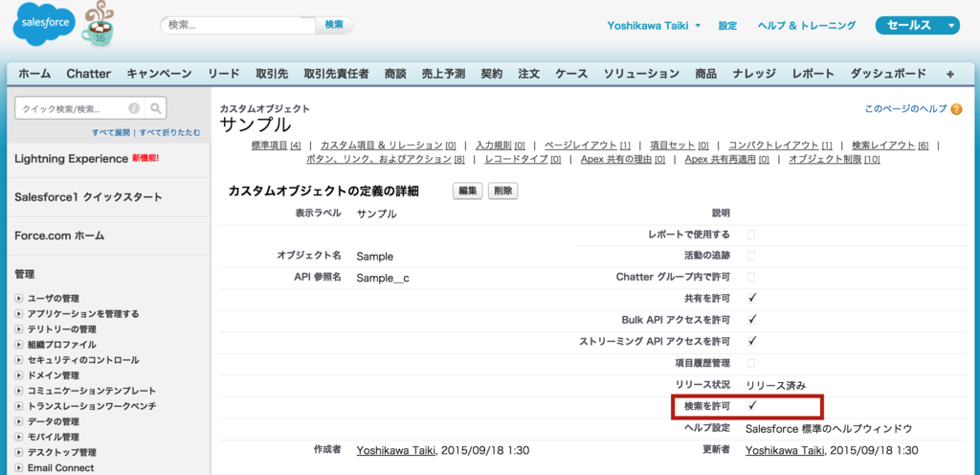The image size is (980, 475).
Task: Expand デスクトップ管理 tree node
Action: (x=19, y=453)
